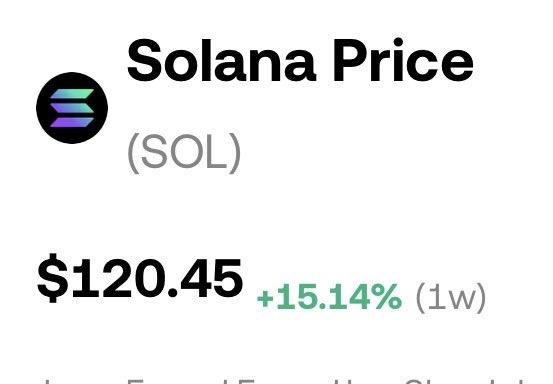Image resolution: width=553 pixels, height=384 pixels.
Task: Click the word Price in the title
Action: (x=403, y=60)
